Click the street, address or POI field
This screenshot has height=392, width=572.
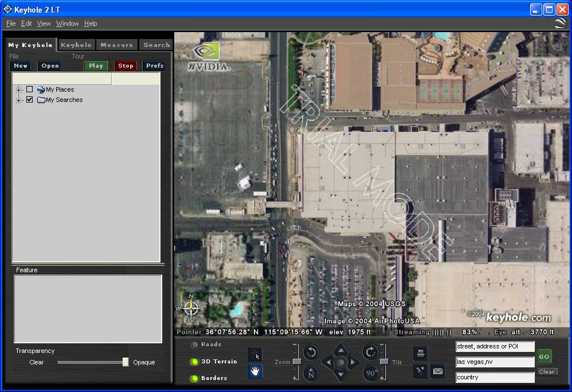click(x=495, y=346)
